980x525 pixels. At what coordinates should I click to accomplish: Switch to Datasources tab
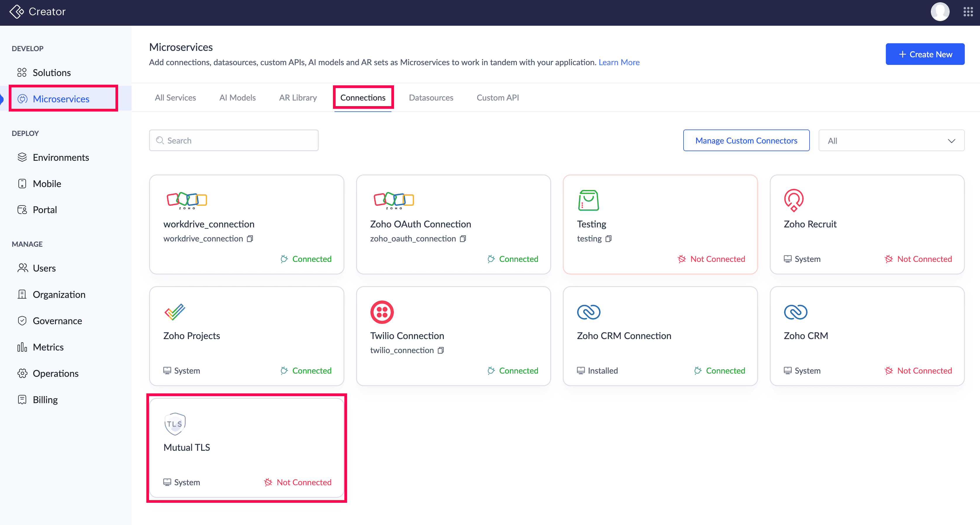coord(431,97)
